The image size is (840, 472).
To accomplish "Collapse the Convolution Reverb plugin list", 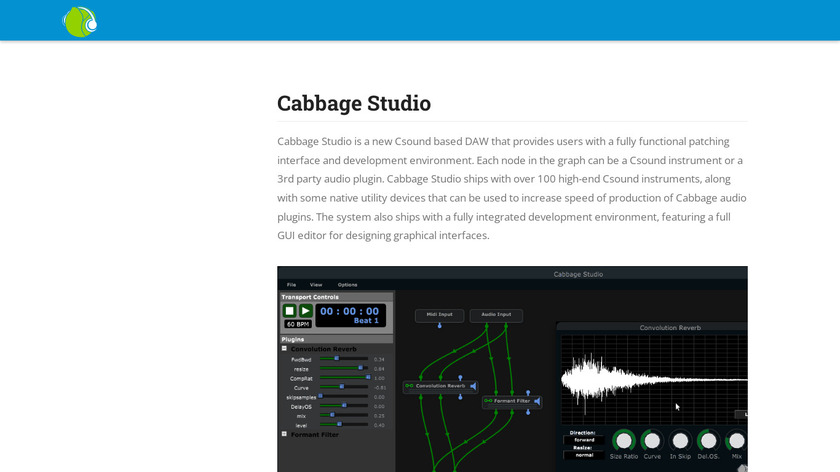I will pos(284,349).
